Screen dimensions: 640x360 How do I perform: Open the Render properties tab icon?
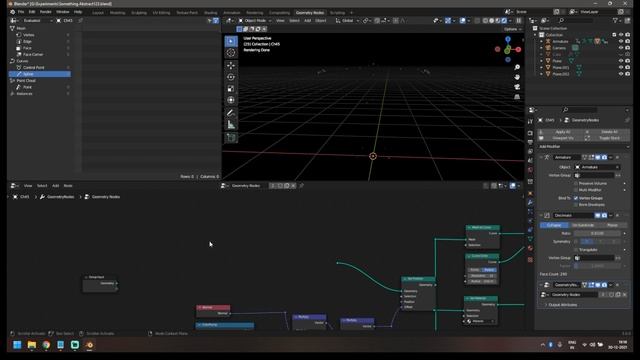point(530,133)
